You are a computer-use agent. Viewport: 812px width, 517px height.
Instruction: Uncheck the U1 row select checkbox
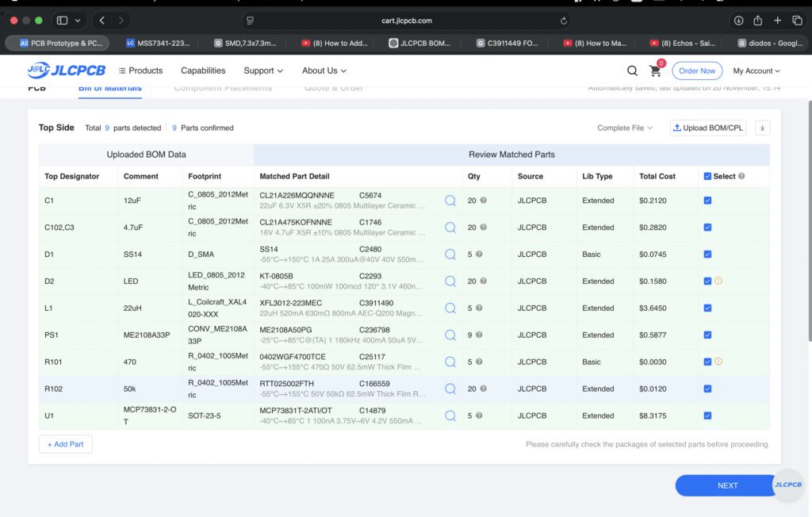707,416
